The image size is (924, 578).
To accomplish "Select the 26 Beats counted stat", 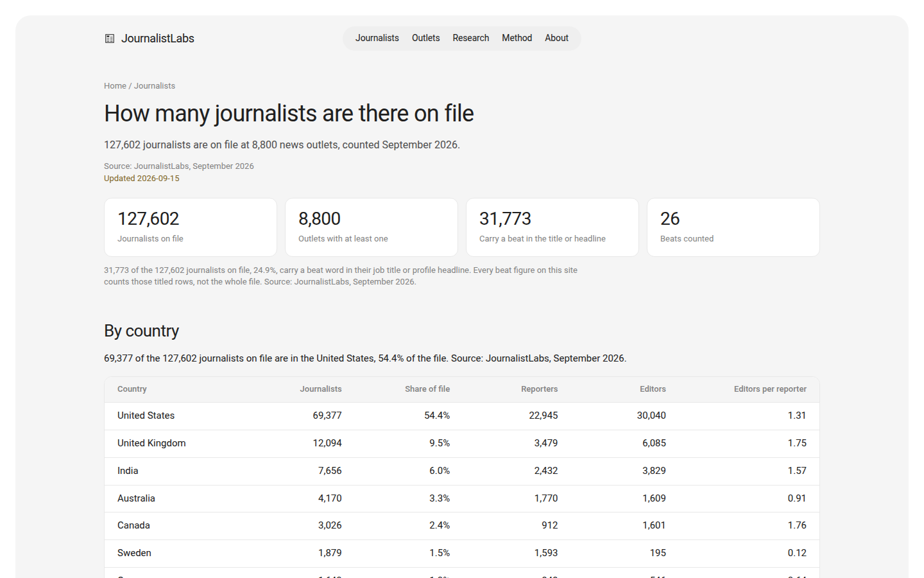I will 733,227.
